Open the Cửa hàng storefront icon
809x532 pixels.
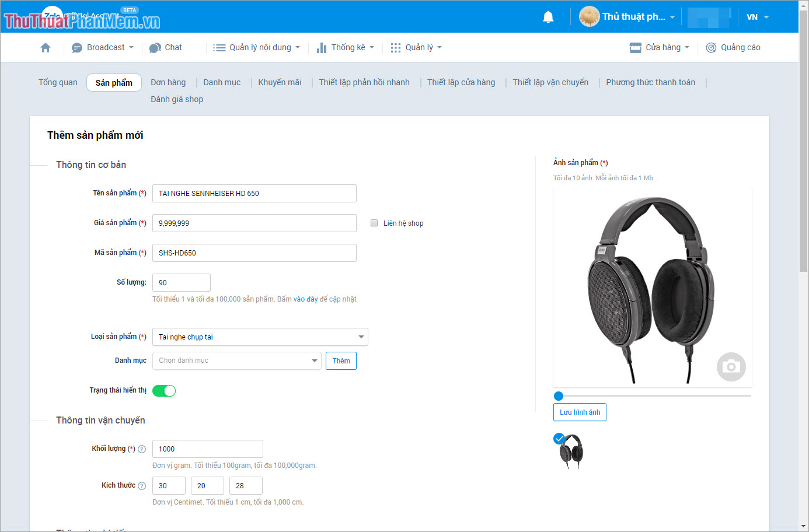tap(634, 47)
